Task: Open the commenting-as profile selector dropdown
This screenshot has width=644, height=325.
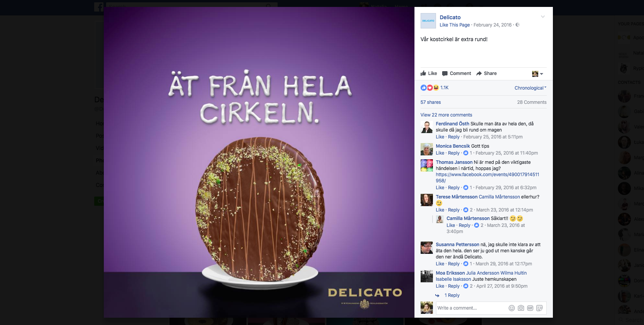Action: [537, 73]
